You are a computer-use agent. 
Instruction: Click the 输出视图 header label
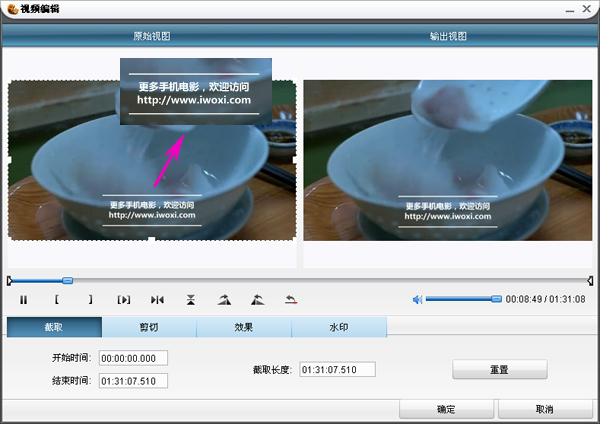[x=448, y=36]
